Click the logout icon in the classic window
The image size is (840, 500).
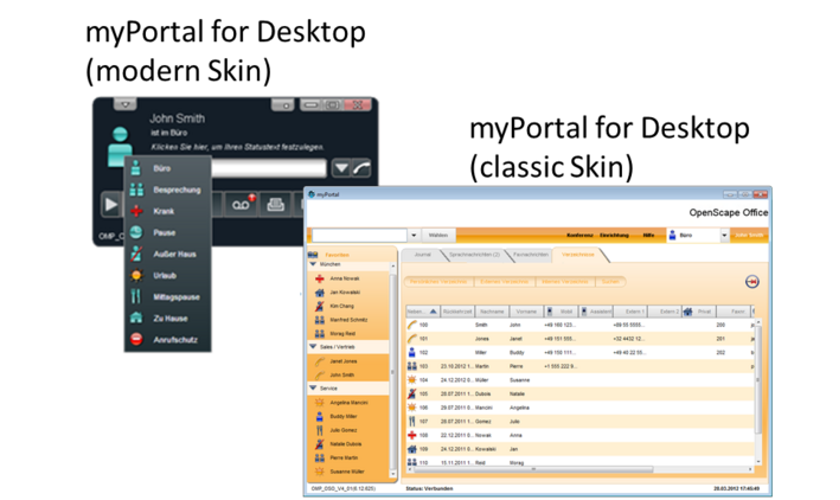[x=752, y=281]
